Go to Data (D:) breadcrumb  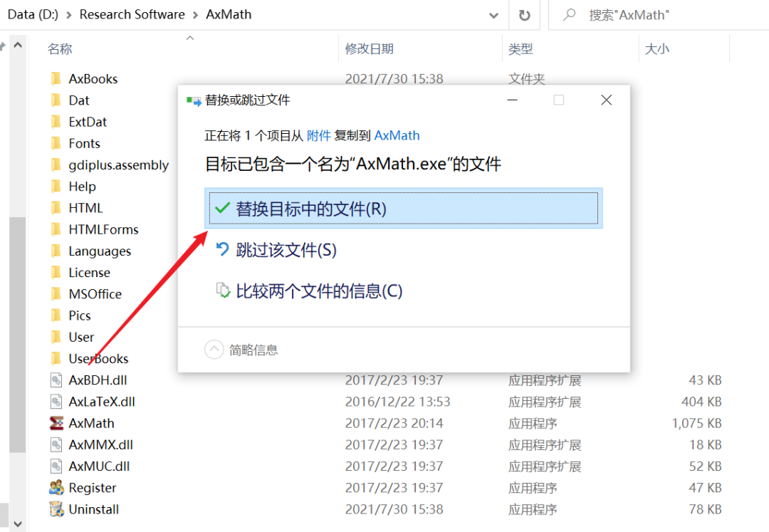33,15
